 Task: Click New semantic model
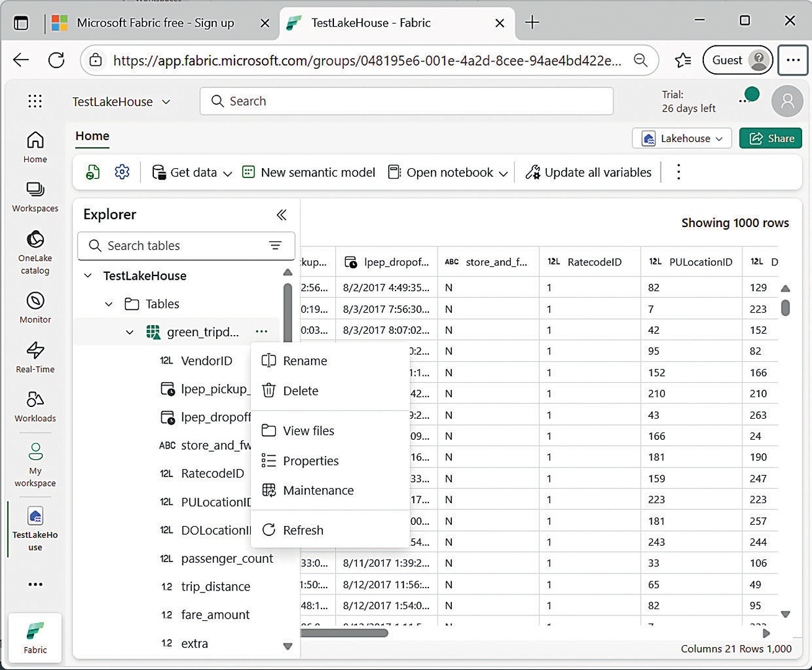[x=309, y=172]
